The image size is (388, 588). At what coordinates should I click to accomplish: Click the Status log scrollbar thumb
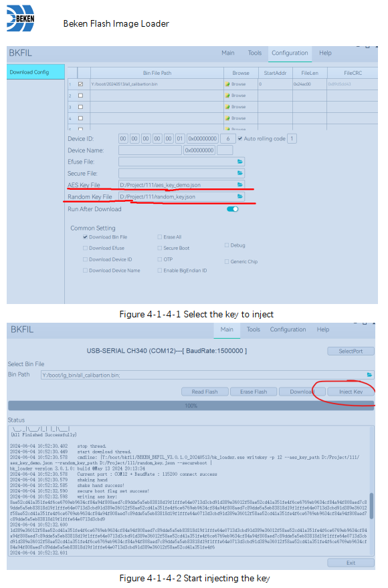click(372, 506)
